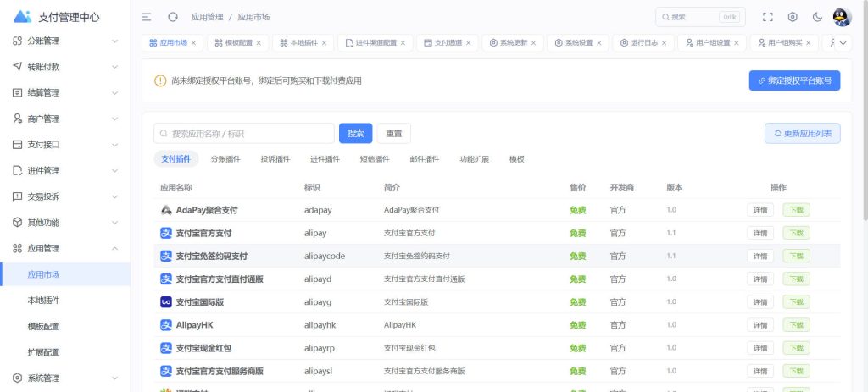
Task: Click the 支付管理中心 logo icon
Action: point(22,17)
